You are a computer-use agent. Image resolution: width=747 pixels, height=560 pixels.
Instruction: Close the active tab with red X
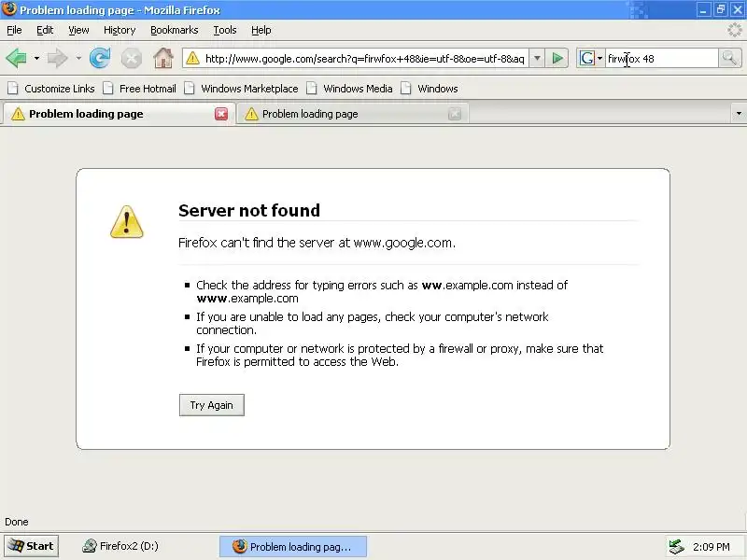pos(221,114)
